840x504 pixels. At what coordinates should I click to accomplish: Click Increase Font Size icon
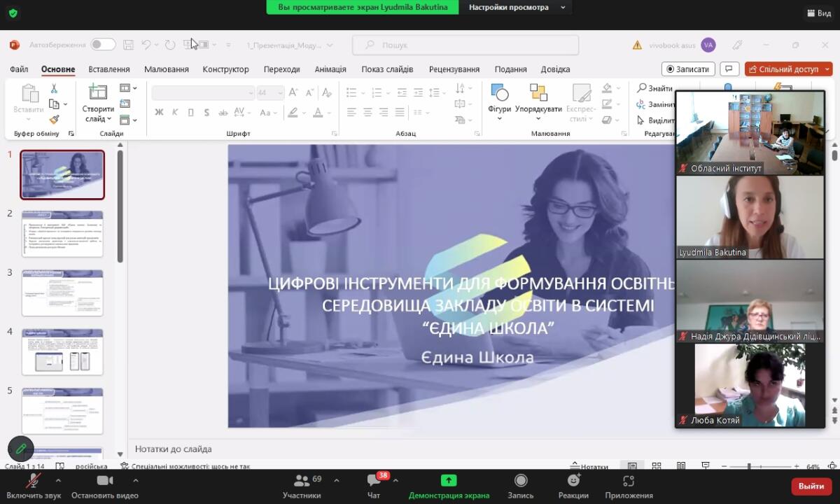point(294,92)
